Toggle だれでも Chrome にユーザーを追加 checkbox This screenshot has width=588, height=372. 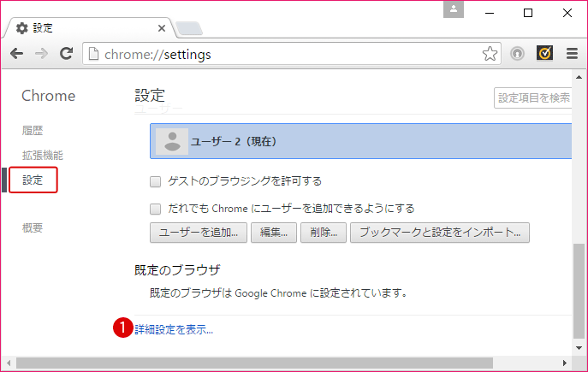coord(156,208)
